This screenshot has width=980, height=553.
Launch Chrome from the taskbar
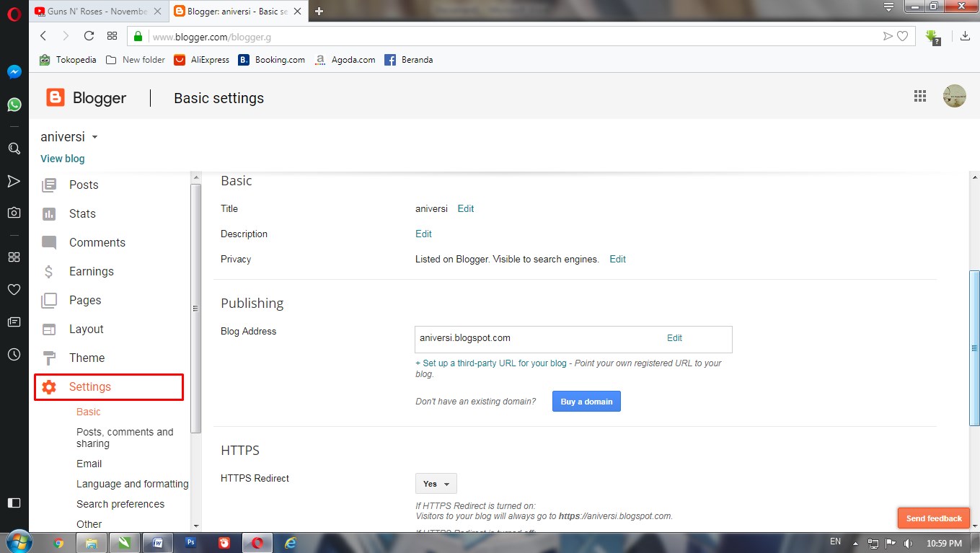[x=59, y=543]
